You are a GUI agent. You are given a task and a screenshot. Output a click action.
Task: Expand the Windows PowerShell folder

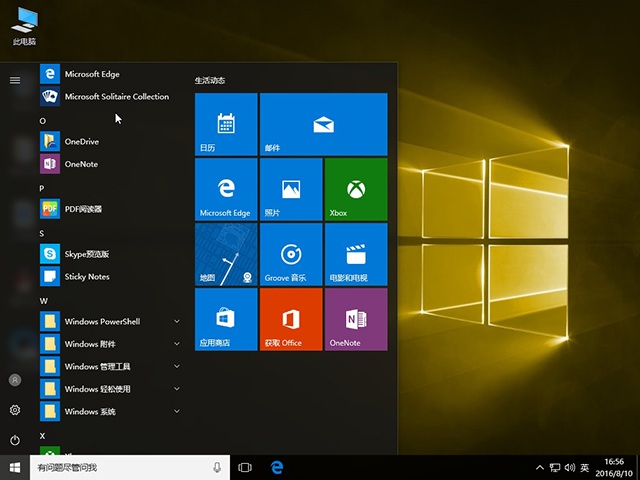110,322
